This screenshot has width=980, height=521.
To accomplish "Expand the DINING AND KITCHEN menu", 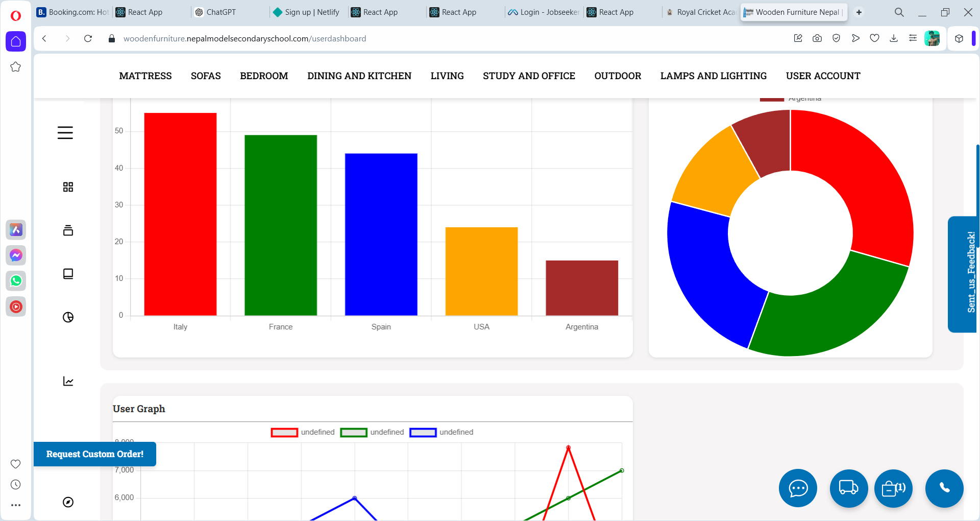I will pos(359,76).
